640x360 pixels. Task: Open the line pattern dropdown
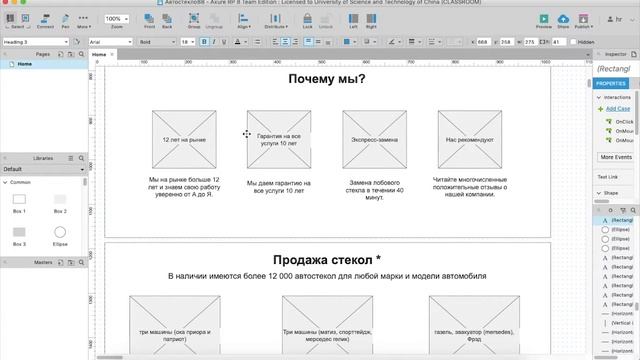[x=434, y=42]
